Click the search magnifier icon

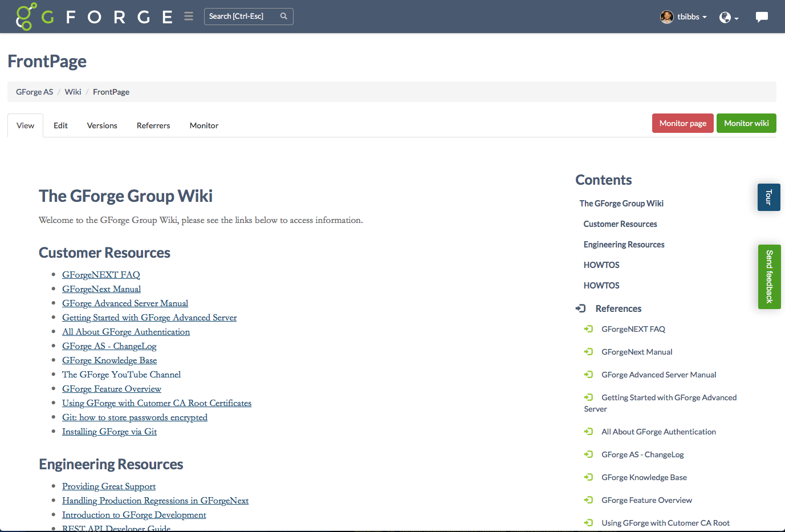pos(283,16)
